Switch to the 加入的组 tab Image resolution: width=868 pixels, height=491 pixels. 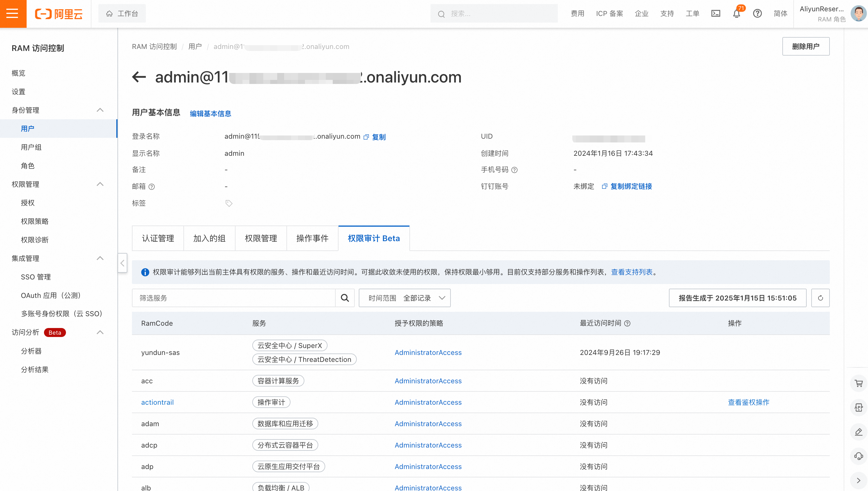[x=209, y=239]
